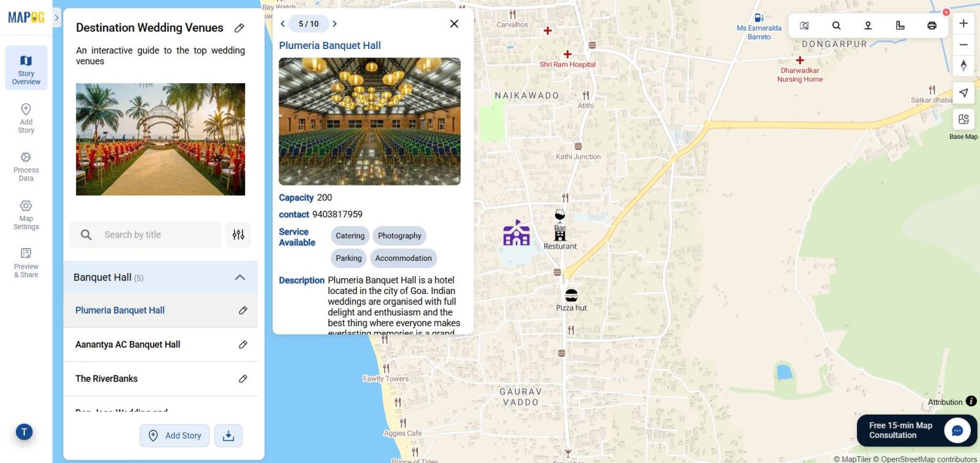Screen dimensions: 980x463
Task: Click the Accommodation service tag
Action: point(404,258)
